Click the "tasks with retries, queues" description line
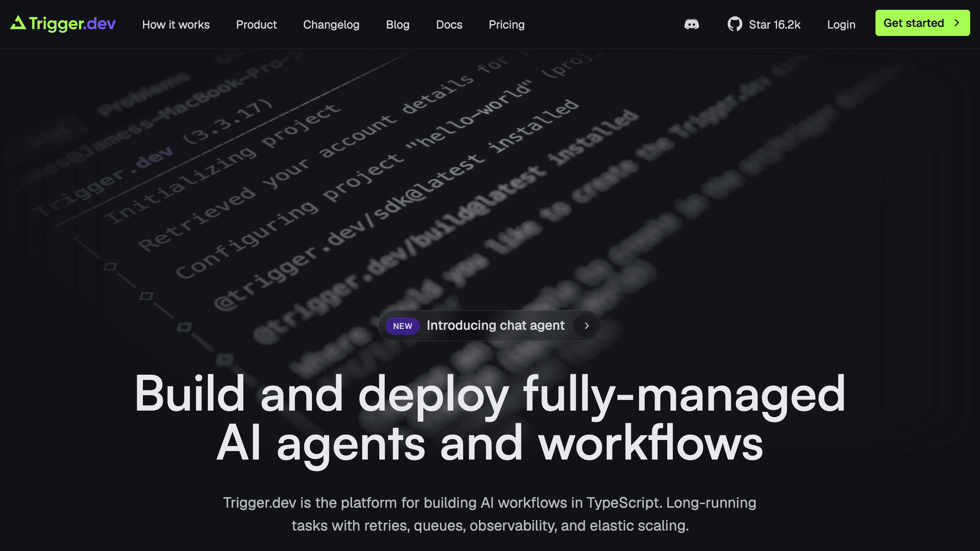 490,526
